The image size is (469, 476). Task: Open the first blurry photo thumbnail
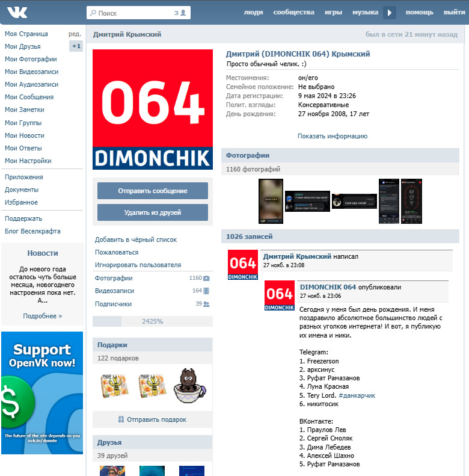point(271,201)
